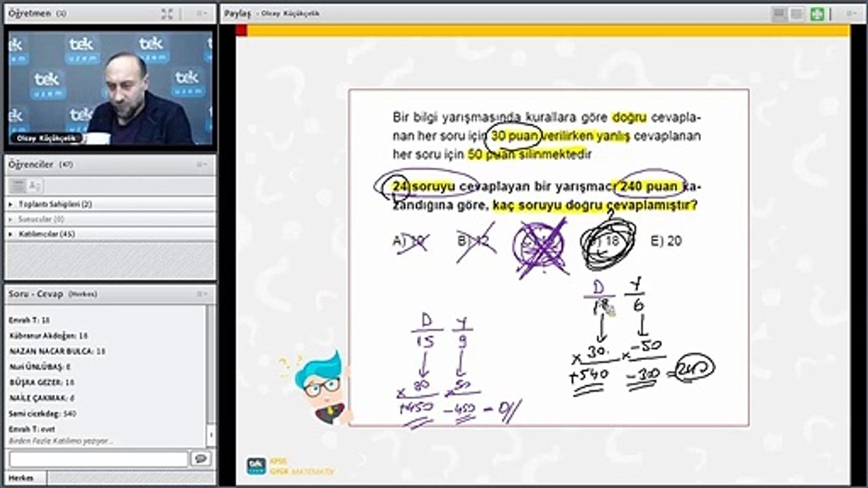Click chat message from BÜŞRA GEZER

tap(42, 382)
